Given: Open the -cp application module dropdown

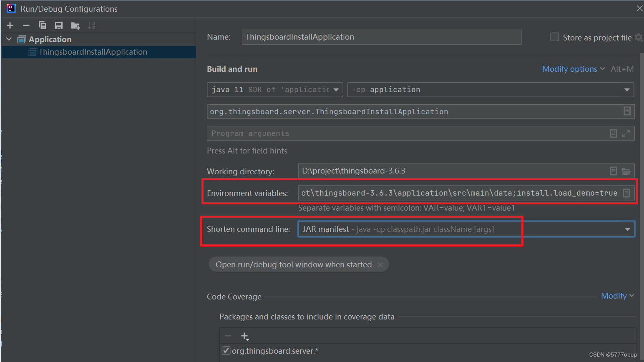Looking at the screenshot, I should [x=491, y=90].
